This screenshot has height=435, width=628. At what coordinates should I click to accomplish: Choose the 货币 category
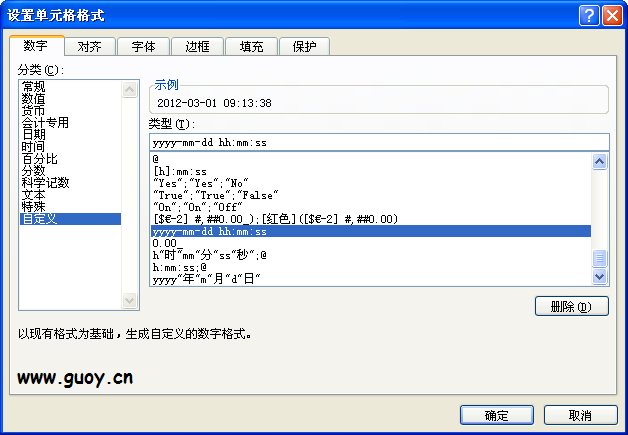(x=70, y=111)
